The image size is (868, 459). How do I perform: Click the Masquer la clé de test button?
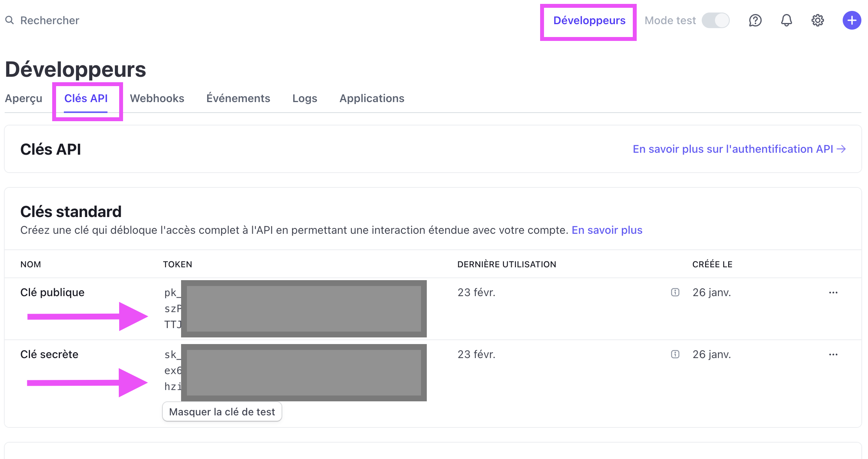pyautogui.click(x=222, y=411)
